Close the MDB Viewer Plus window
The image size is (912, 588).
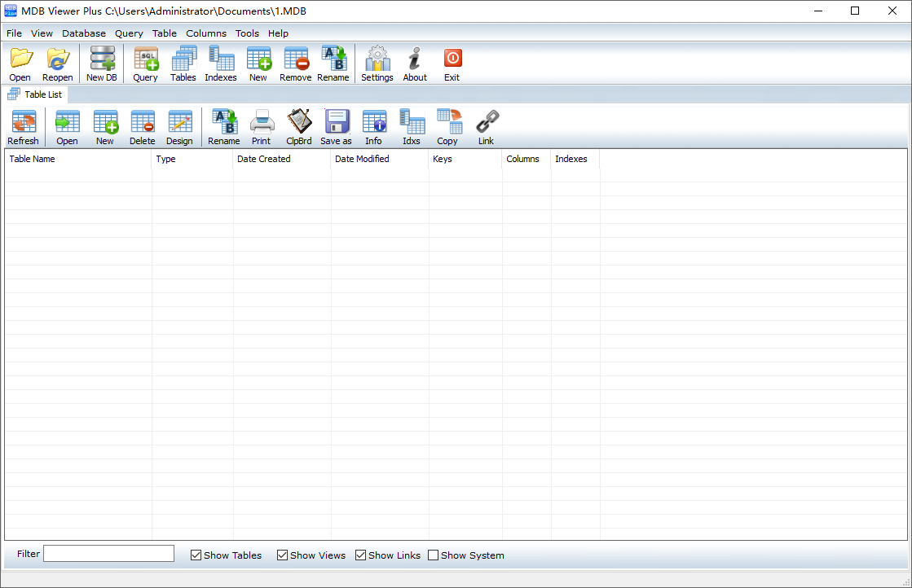pos(892,11)
